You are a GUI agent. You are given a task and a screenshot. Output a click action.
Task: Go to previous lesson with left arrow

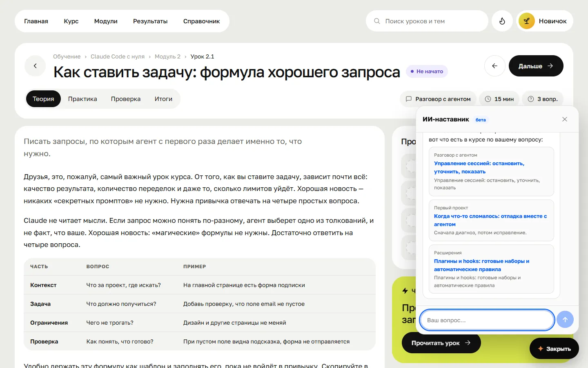click(x=495, y=66)
